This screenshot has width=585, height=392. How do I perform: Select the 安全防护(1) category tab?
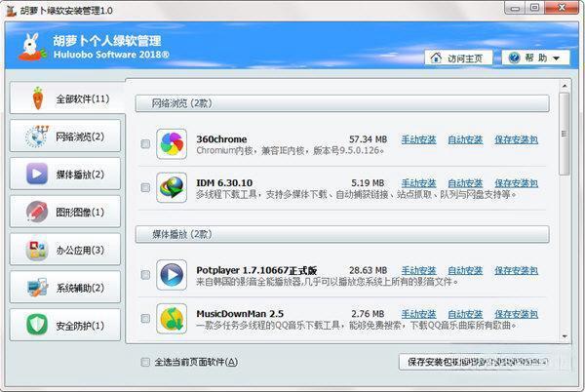coord(65,326)
